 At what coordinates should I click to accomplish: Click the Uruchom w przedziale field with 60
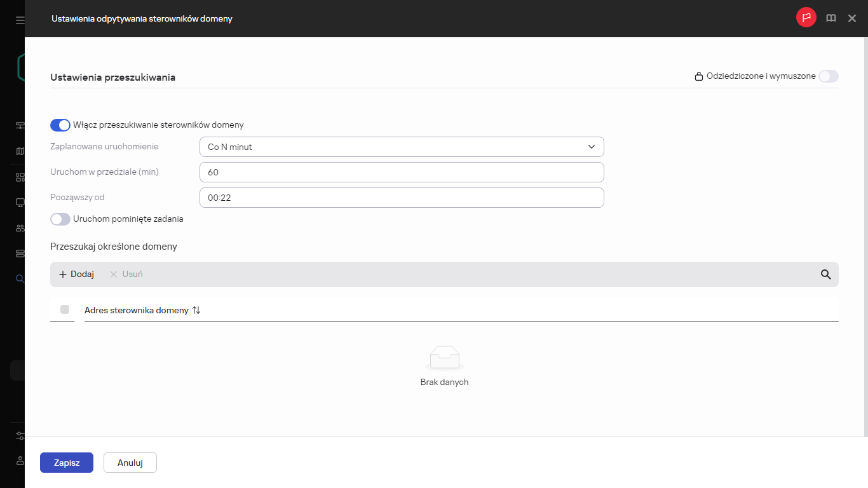(x=401, y=172)
